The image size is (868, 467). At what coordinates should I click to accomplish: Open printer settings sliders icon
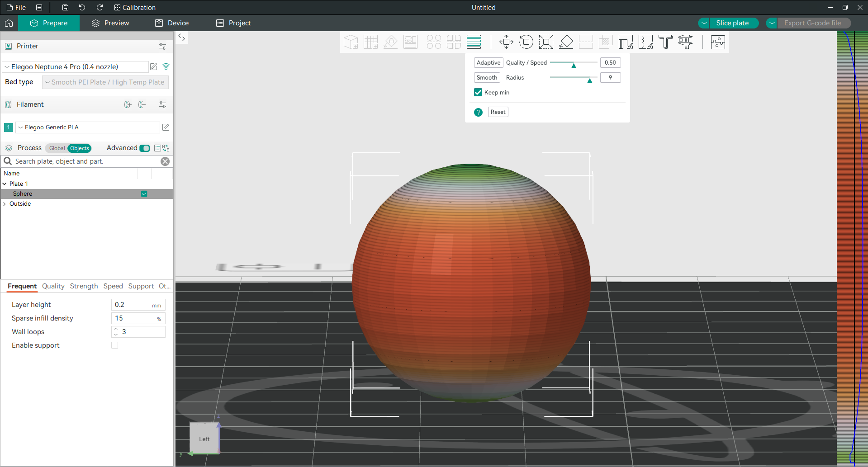[162, 46]
